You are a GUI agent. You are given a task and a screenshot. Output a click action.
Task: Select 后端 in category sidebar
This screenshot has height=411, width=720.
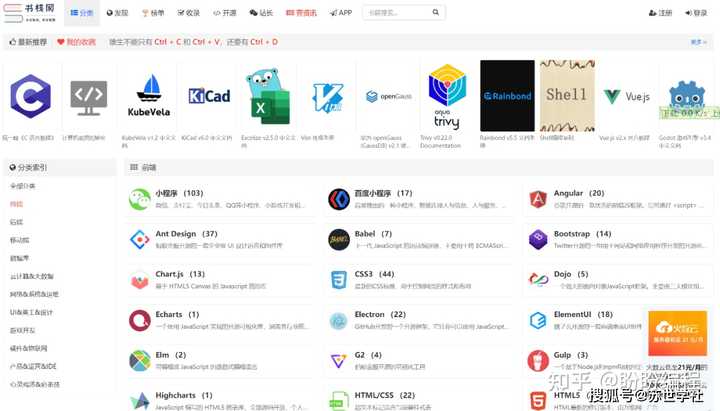click(x=17, y=222)
